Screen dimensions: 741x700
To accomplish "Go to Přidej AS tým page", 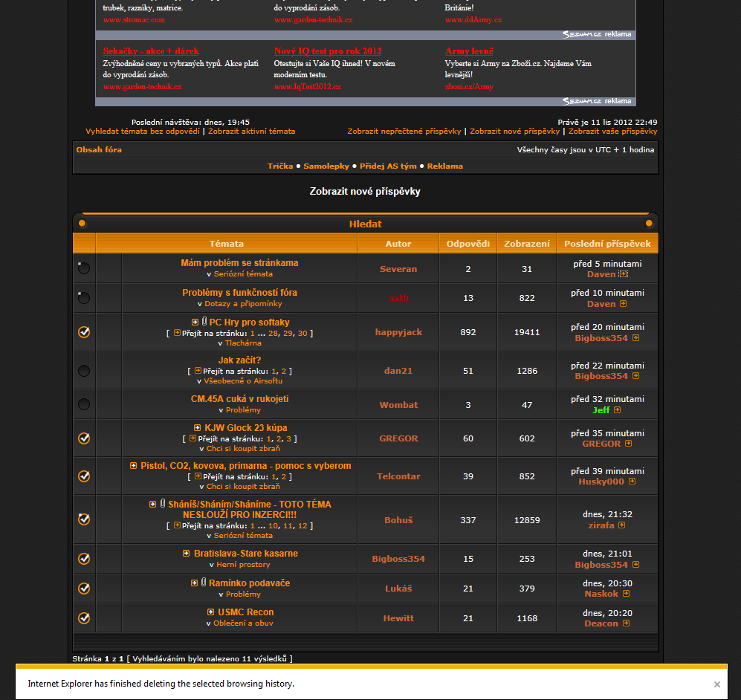I will pos(388,166).
